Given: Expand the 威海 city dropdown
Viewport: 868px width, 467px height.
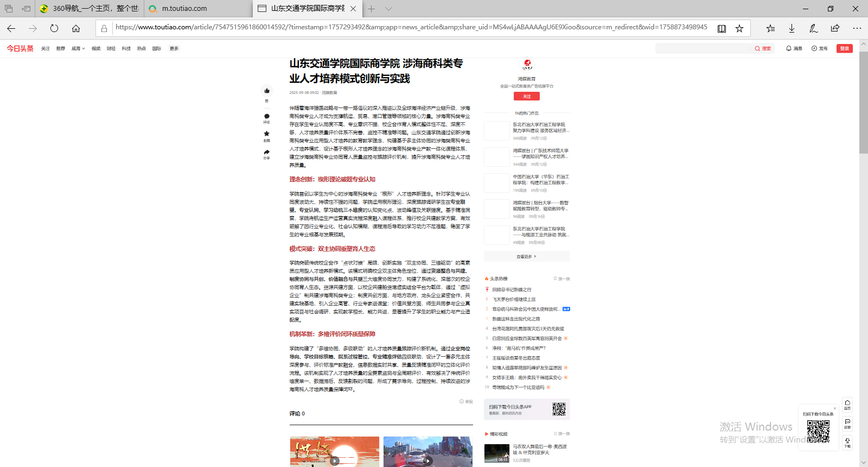Looking at the screenshot, I should click(x=78, y=48).
